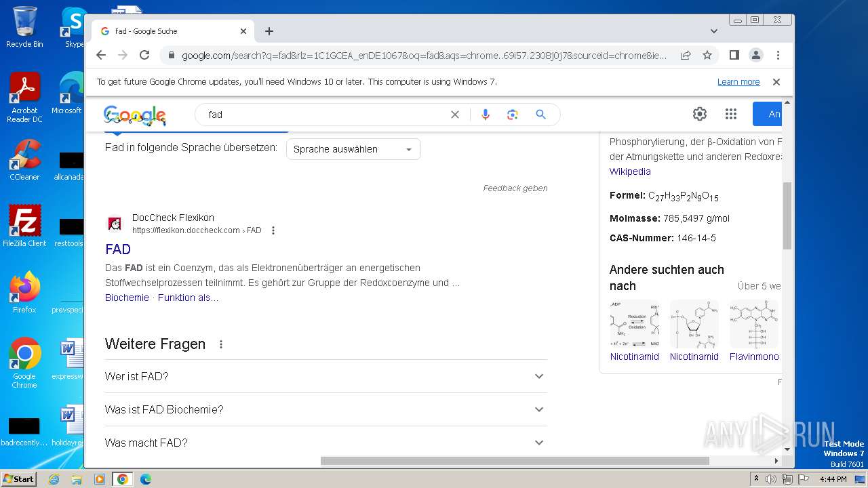Open the Biochemie sitelink
The image size is (868, 488).
pos(127,298)
